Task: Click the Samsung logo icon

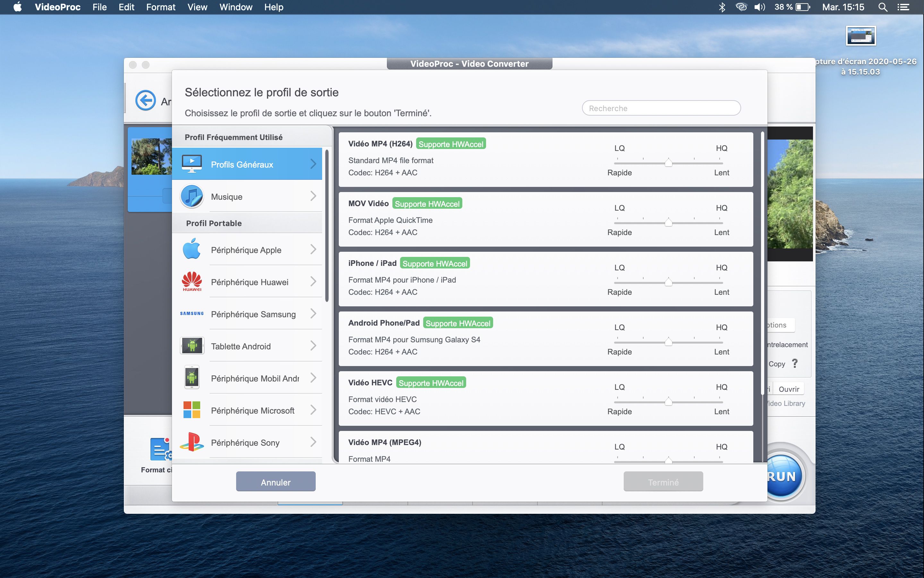Action: pos(192,313)
